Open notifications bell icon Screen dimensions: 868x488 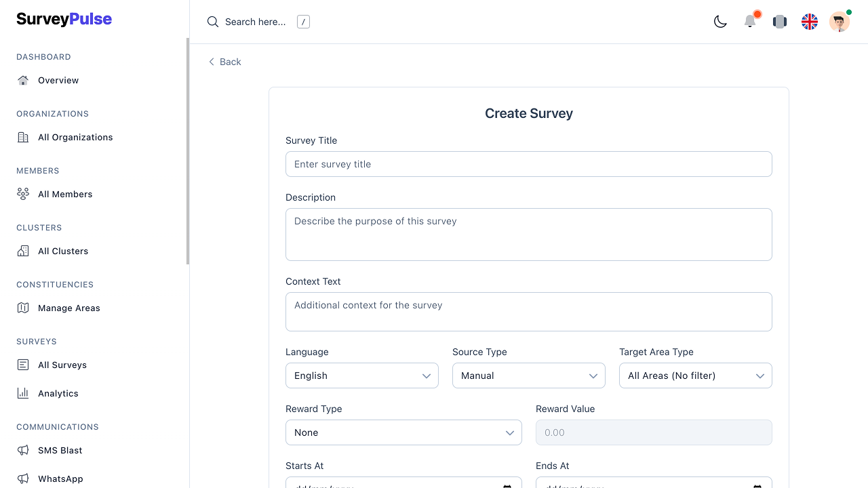(x=750, y=22)
